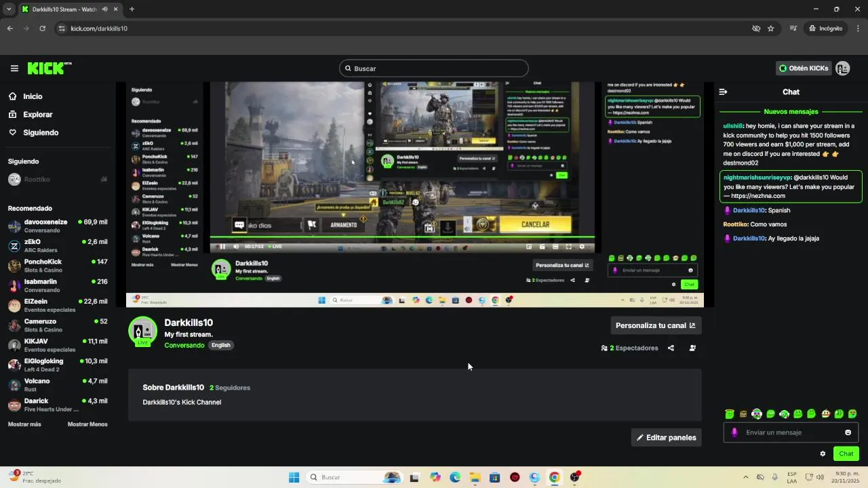Click the Incógnito profile button

pyautogui.click(x=825, y=28)
